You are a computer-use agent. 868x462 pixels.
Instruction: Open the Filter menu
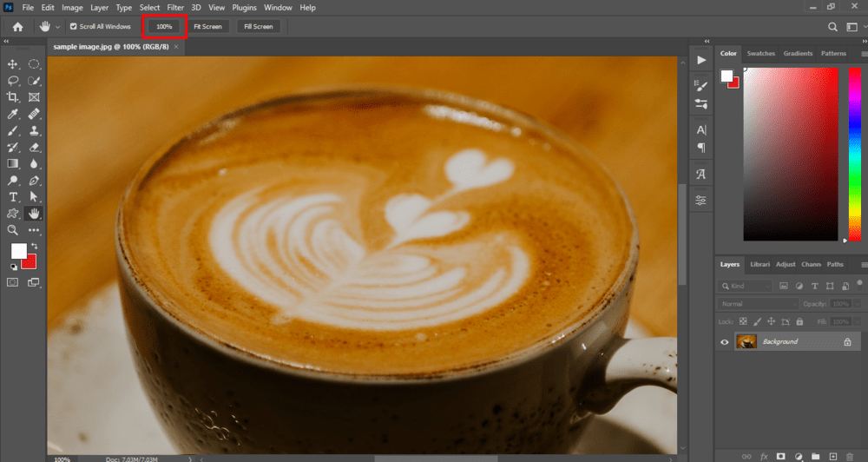pos(175,8)
